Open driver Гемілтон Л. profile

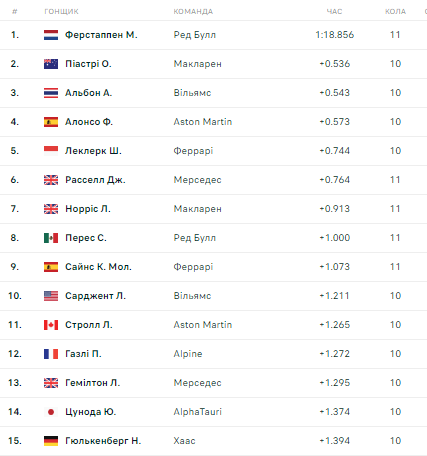(x=92, y=383)
